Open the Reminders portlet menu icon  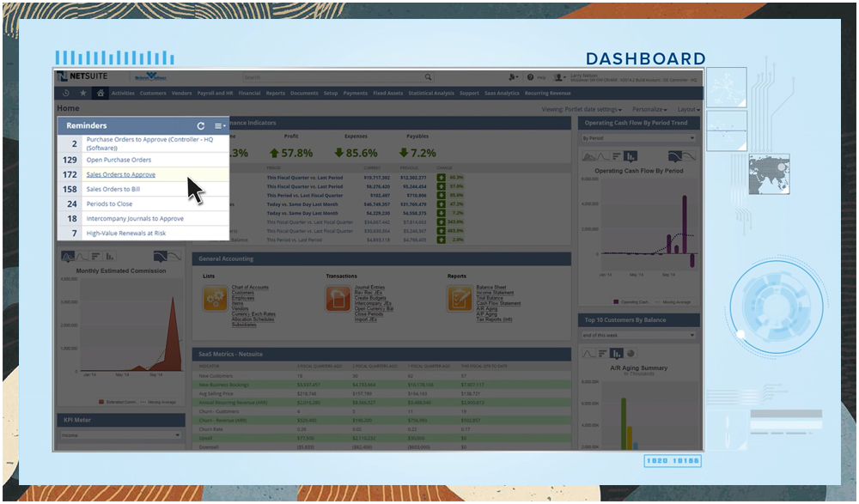click(x=220, y=126)
